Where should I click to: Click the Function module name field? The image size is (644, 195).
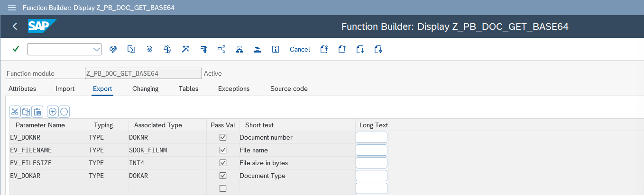pyautogui.click(x=143, y=73)
